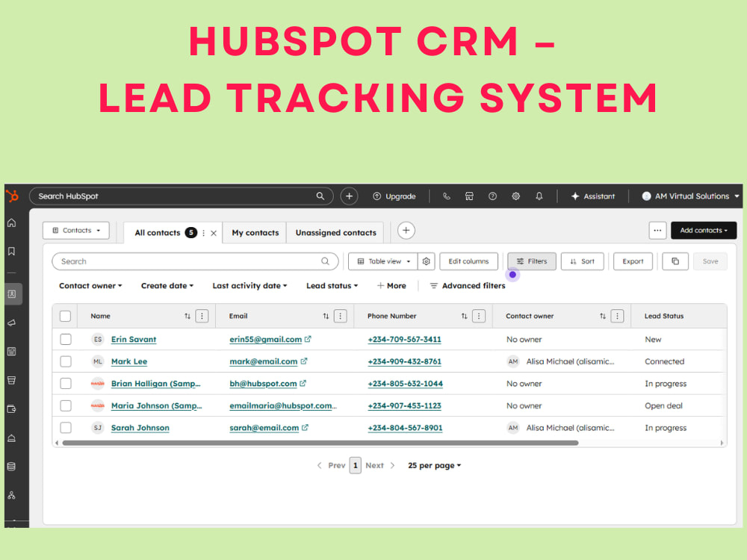The image size is (747, 560).
Task: Expand the Lead status filter
Action: tap(332, 286)
